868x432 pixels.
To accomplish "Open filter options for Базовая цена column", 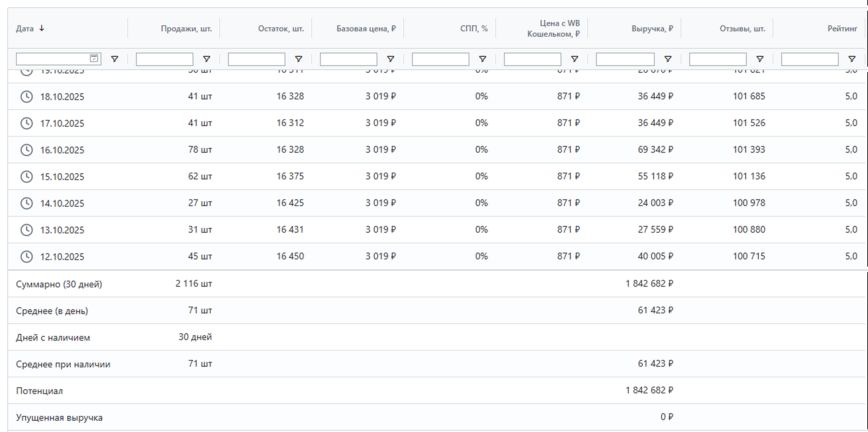I will pos(391,59).
